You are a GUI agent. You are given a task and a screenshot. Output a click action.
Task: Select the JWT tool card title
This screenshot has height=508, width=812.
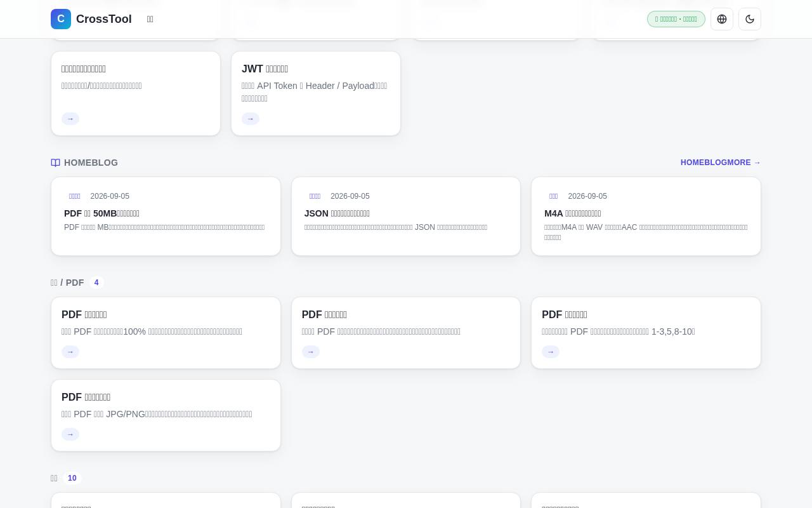[265, 69]
